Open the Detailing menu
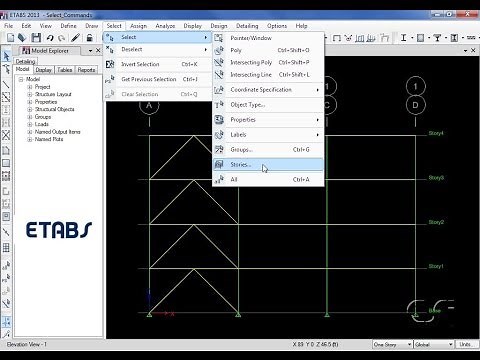The image size is (480, 360). click(x=247, y=26)
